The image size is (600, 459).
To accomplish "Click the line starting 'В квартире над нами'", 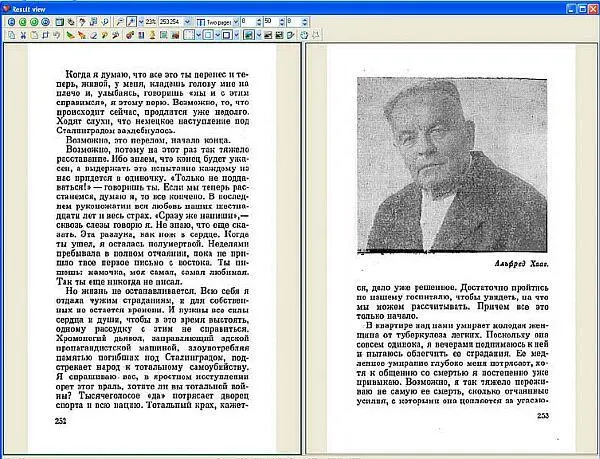I will [x=457, y=326].
